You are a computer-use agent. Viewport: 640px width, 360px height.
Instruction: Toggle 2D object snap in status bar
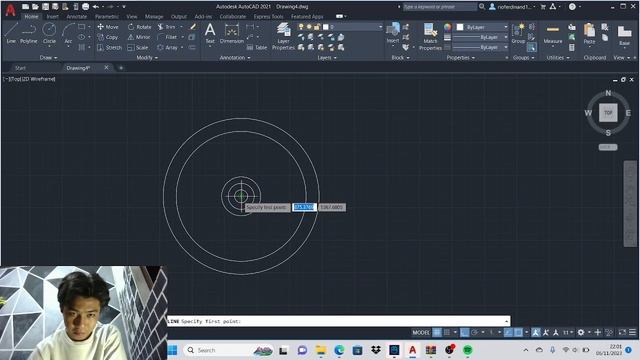[x=518, y=333]
